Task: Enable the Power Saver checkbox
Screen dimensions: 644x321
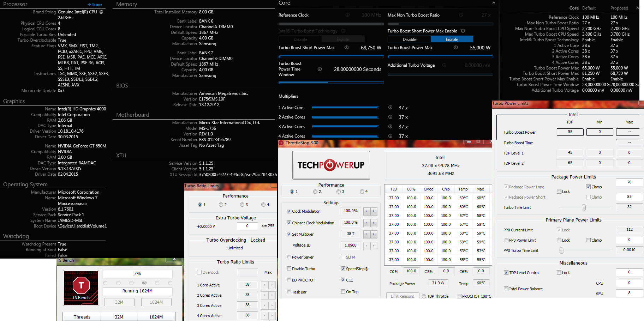Action: click(x=289, y=257)
